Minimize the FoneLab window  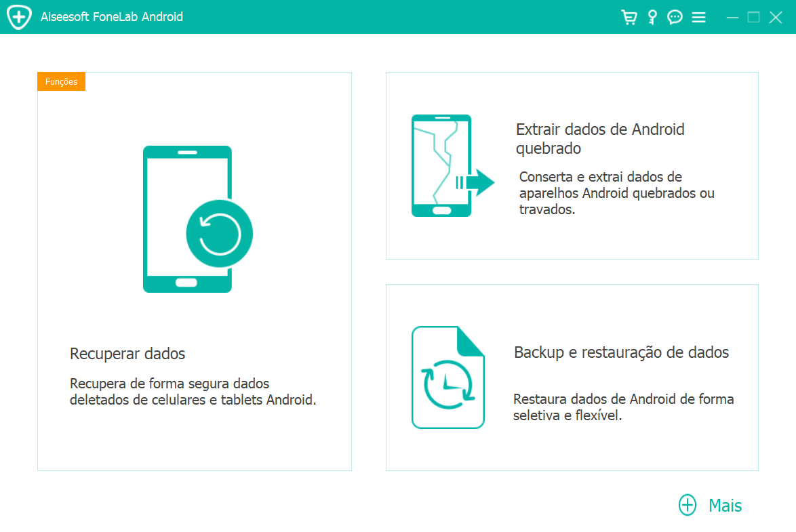coord(732,17)
